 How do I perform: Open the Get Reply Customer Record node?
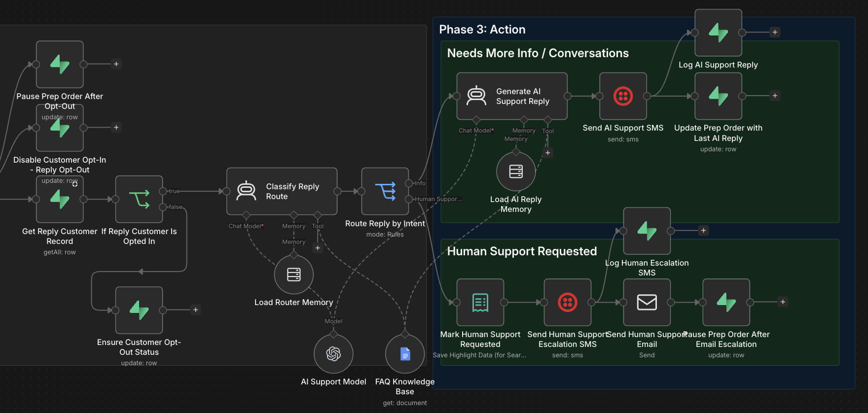[60, 199]
